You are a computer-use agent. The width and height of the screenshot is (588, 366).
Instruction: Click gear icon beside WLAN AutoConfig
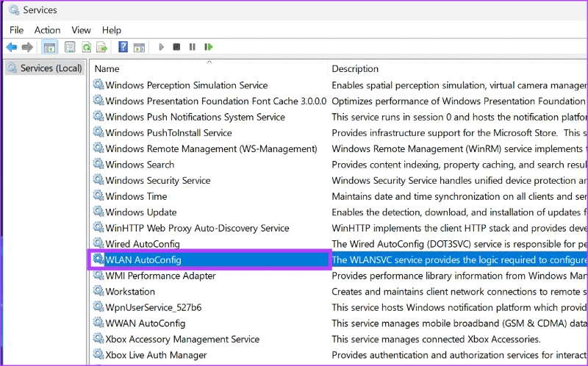(x=98, y=259)
